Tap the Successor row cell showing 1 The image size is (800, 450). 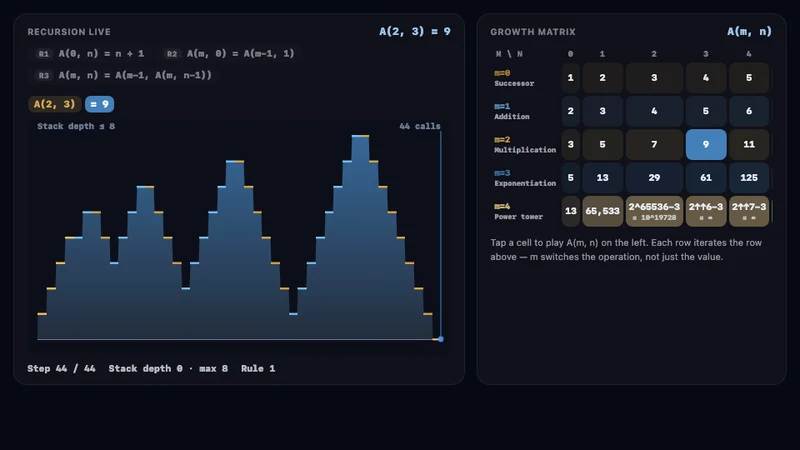coord(570,78)
